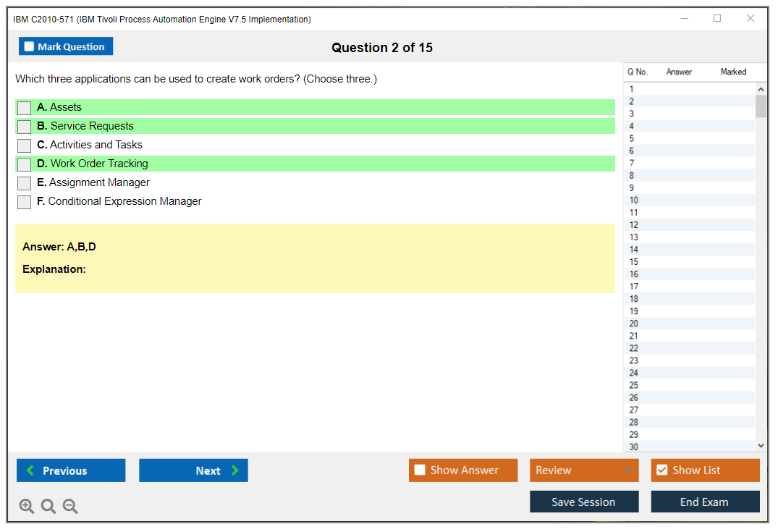Tick option F. Conditional Expression Manager
This screenshot has height=532, width=778.
(x=25, y=202)
